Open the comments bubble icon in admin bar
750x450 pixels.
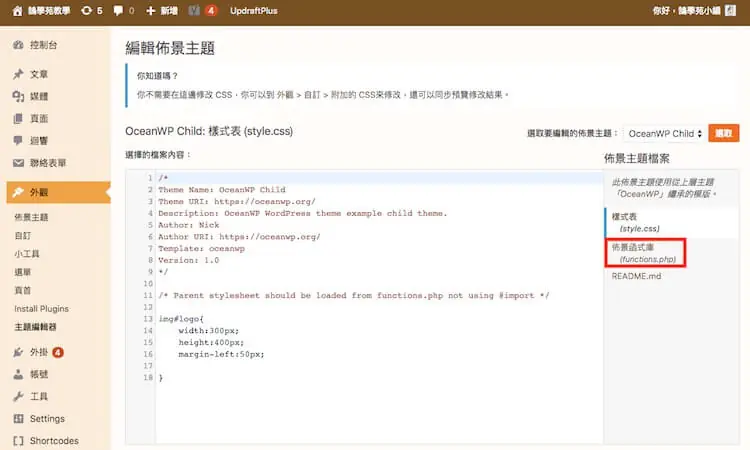[x=118, y=11]
